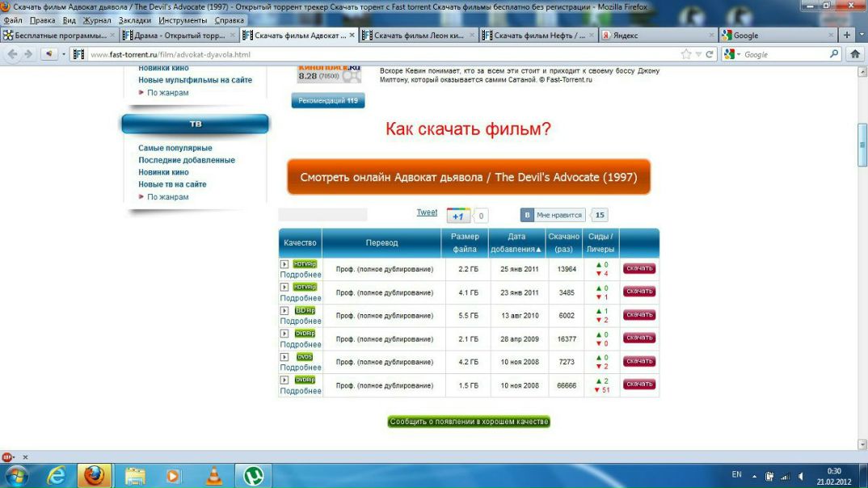Expand details arrow for 2.2 ГБ HDTVRip row
This screenshot has height=488, width=868.
click(284, 264)
